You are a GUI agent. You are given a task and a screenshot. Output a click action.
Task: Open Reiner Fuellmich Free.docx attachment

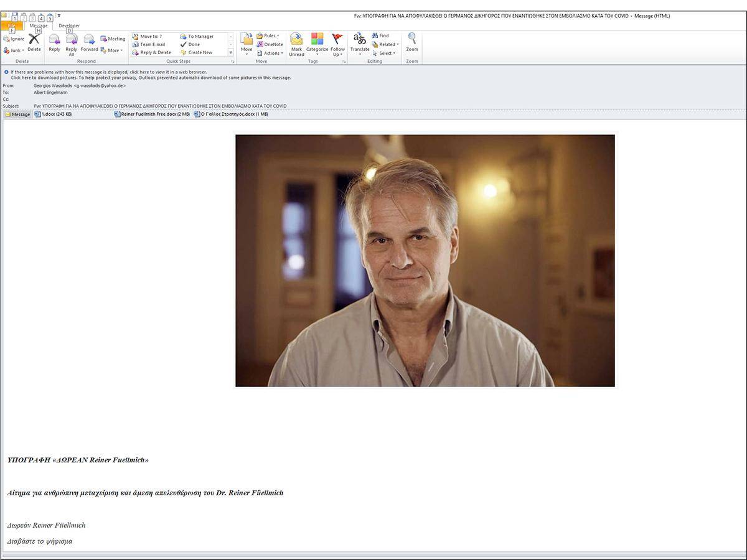click(153, 114)
